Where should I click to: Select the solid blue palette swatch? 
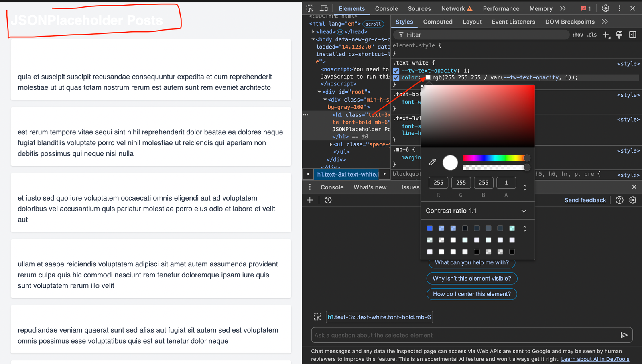tap(430, 228)
